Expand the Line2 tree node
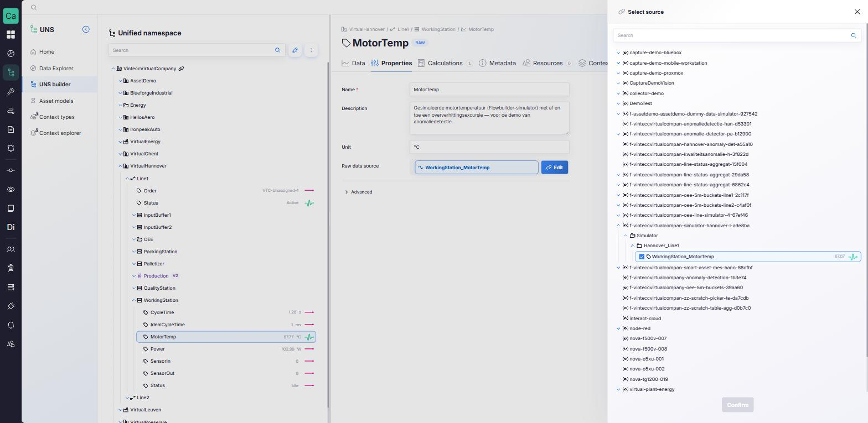Image resolution: width=868 pixels, height=423 pixels. coord(127,398)
